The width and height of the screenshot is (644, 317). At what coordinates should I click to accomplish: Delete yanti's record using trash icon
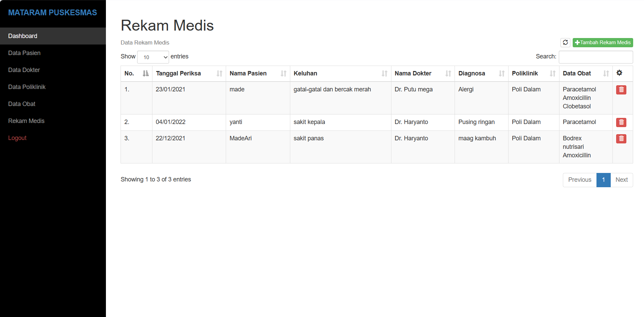point(621,122)
